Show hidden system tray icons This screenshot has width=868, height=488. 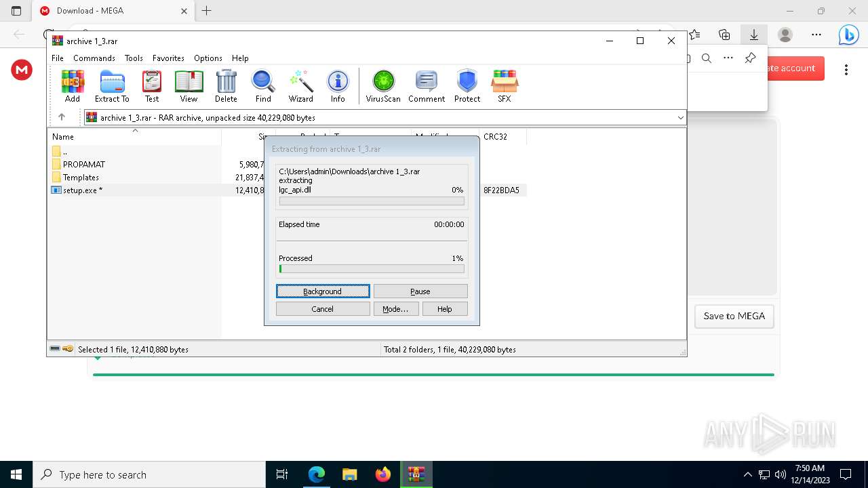[748, 474]
